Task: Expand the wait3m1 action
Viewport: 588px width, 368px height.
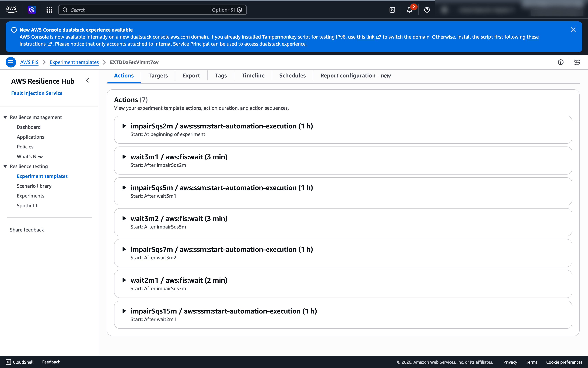Action: [x=124, y=157]
